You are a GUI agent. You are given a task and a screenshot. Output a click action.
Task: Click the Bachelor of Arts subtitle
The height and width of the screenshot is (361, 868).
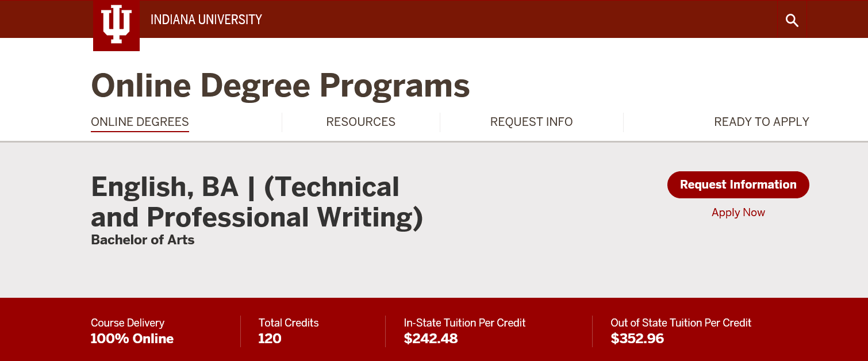143,240
